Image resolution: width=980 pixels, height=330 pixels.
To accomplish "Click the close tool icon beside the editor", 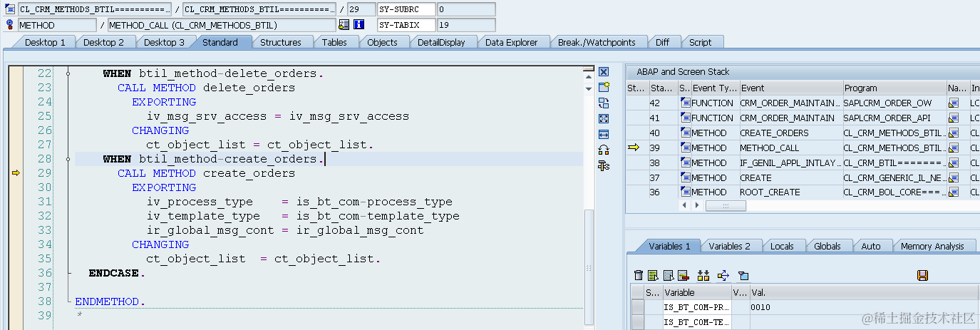I will [604, 72].
